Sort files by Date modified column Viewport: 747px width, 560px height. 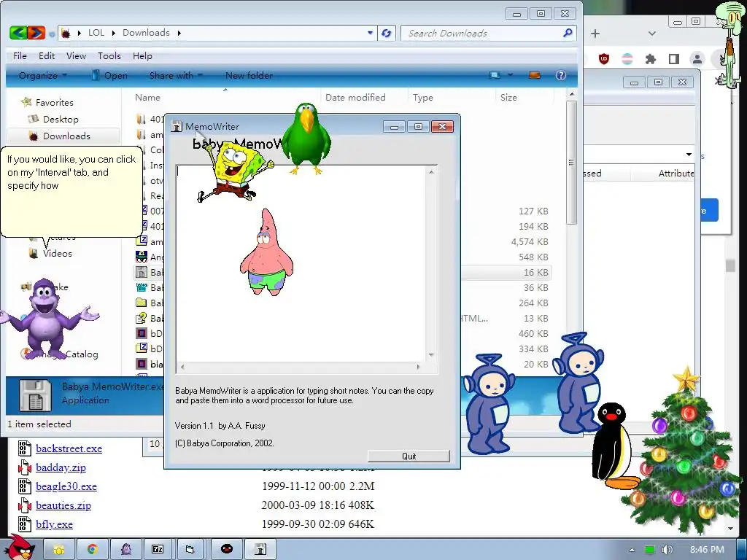[355, 97]
